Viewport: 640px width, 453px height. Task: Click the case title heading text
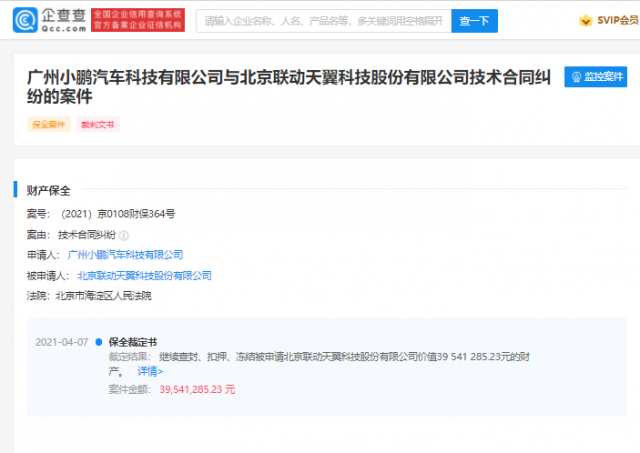coord(289,87)
